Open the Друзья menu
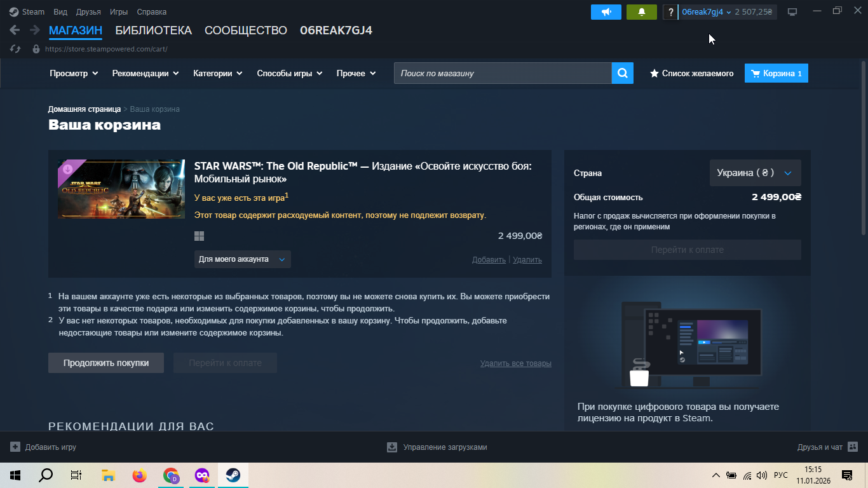Viewport: 868px width, 488px height. pos(88,11)
